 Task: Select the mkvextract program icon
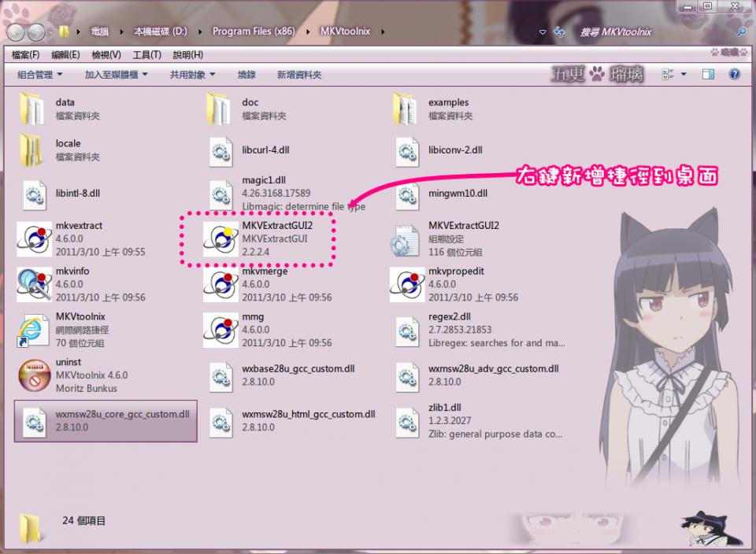[x=34, y=238]
